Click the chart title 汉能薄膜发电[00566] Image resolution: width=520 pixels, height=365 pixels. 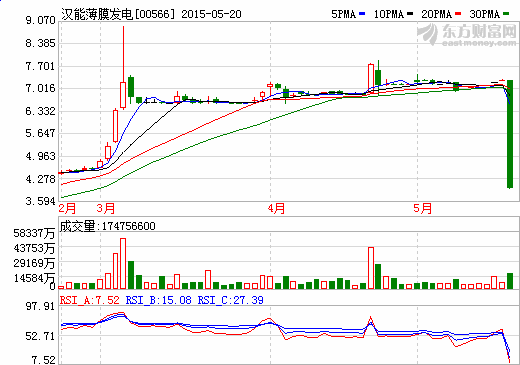(118, 14)
